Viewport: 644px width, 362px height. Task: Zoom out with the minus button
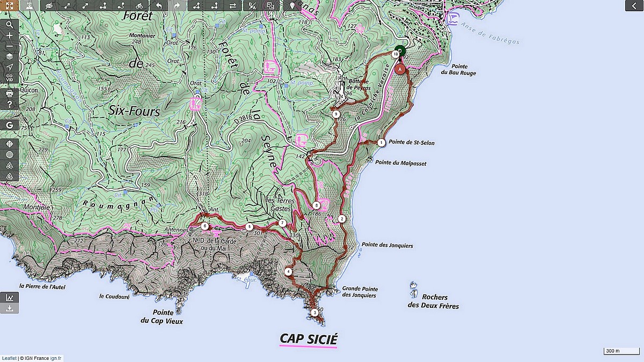pos(9,46)
